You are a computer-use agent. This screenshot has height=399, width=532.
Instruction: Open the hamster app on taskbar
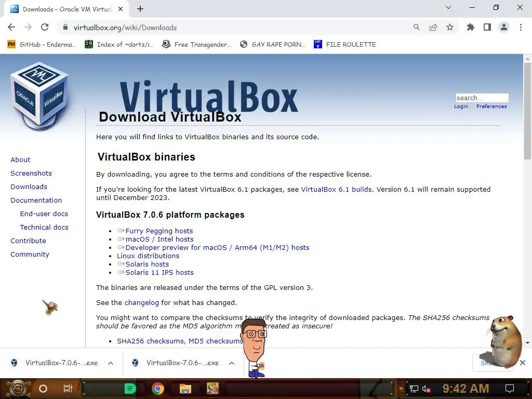(212, 389)
